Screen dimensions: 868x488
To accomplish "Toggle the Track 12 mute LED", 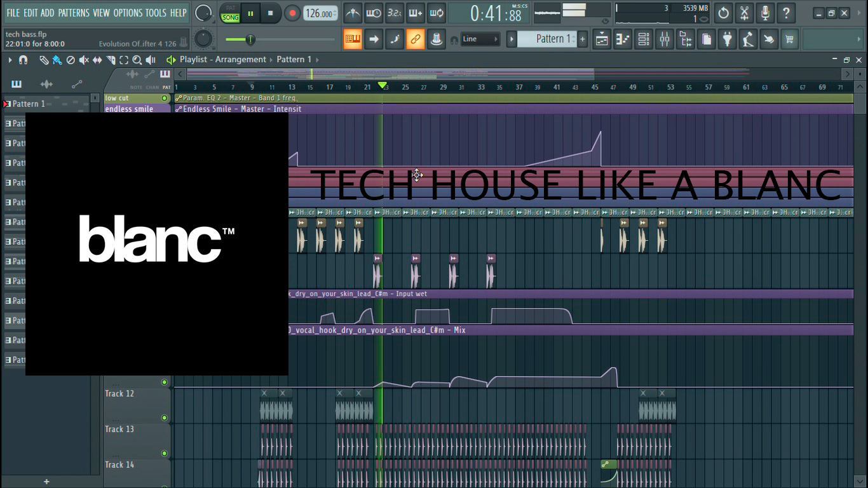I will pyautogui.click(x=165, y=417).
